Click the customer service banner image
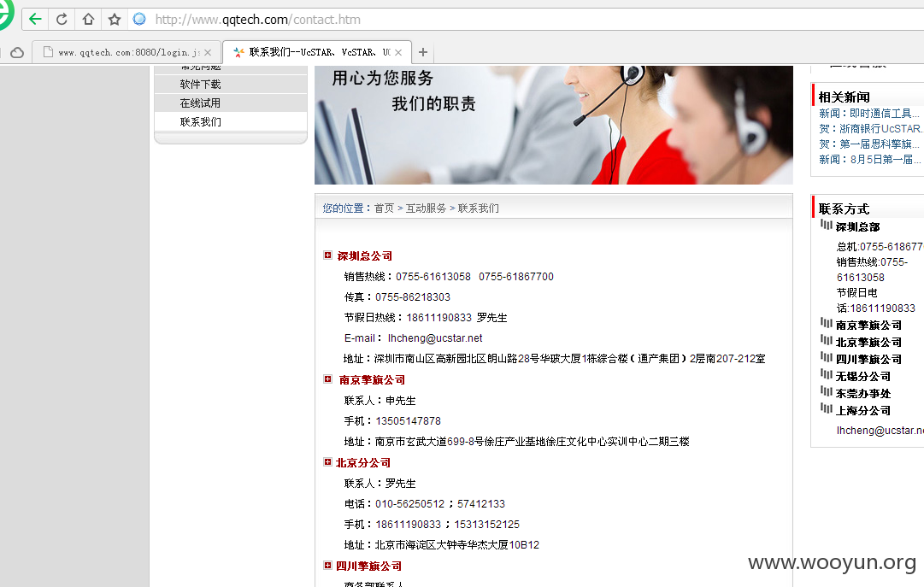This screenshot has width=924, height=587. pos(553,125)
